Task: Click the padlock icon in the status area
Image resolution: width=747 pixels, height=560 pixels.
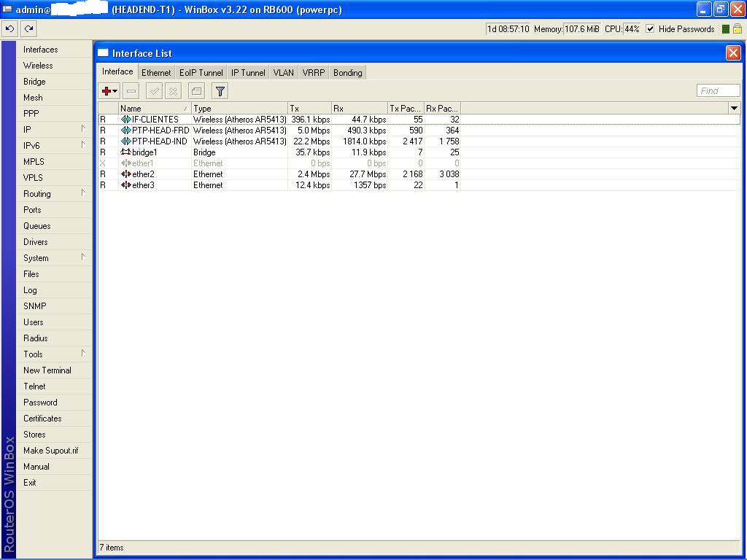Action: tap(737, 29)
